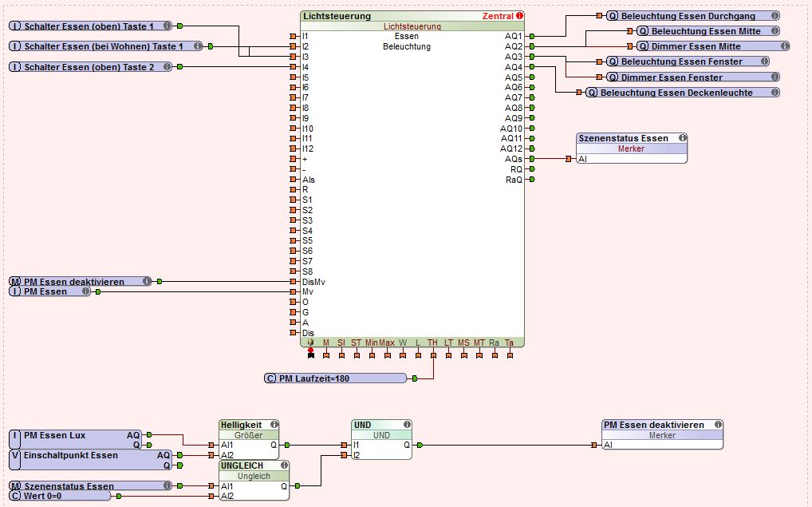Click info icon on Szenenstatus Essen input marker
The width and height of the screenshot is (812, 507).
tap(168, 485)
